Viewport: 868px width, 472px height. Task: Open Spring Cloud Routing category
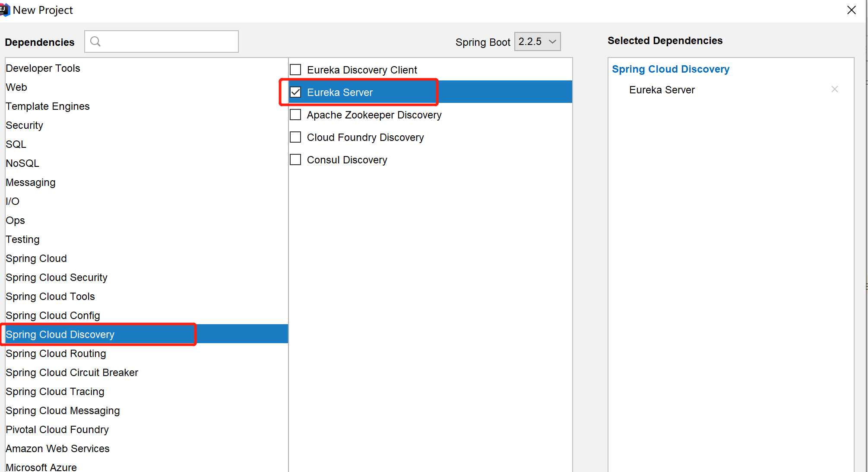point(146,354)
